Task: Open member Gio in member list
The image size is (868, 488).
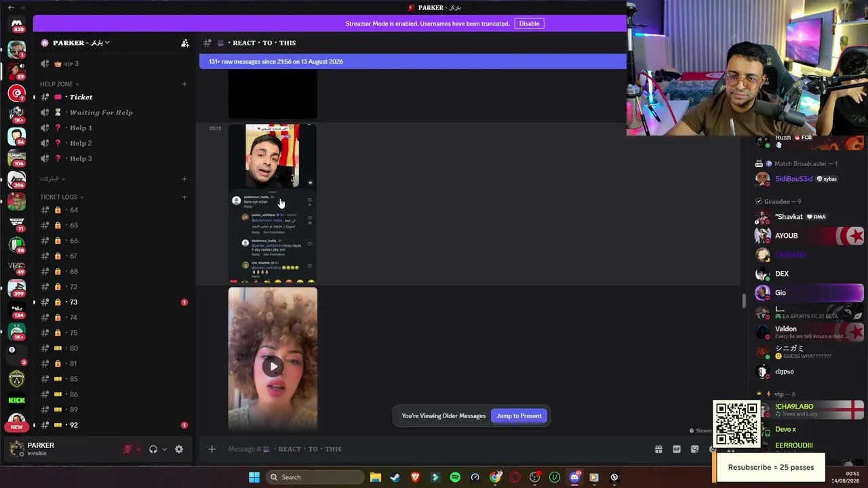Action: pyautogui.click(x=810, y=293)
